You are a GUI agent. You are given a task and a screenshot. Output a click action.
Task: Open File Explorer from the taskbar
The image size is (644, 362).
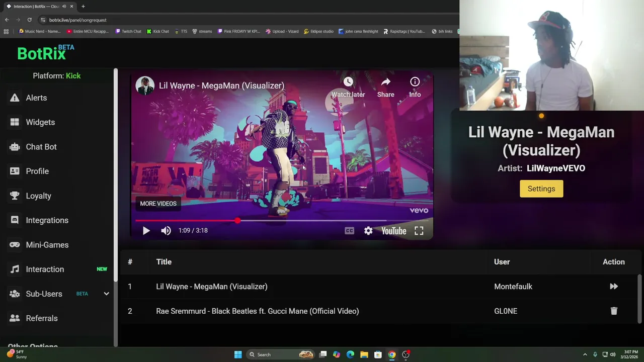point(364,354)
